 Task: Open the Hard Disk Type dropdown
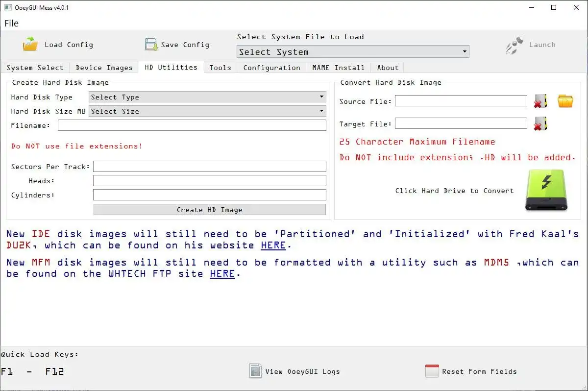(207, 97)
